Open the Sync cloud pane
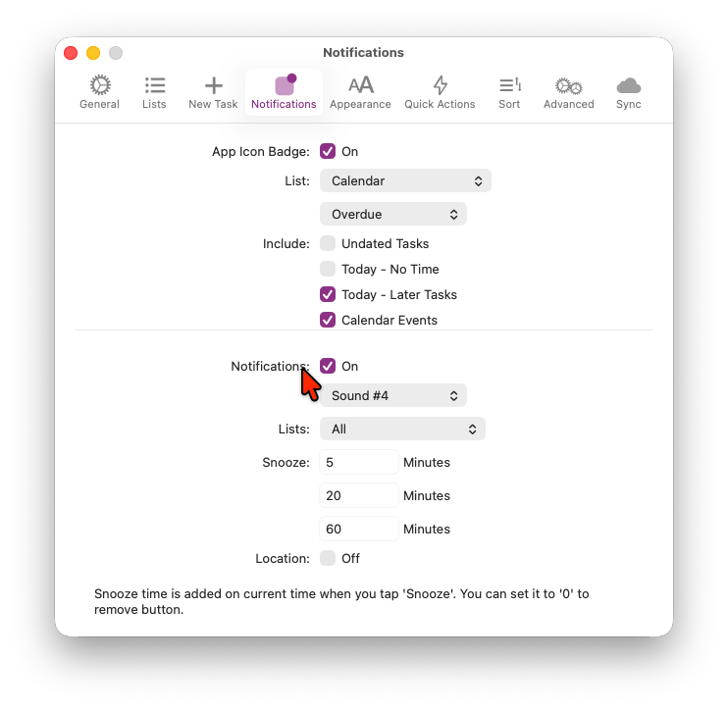 [x=629, y=92]
